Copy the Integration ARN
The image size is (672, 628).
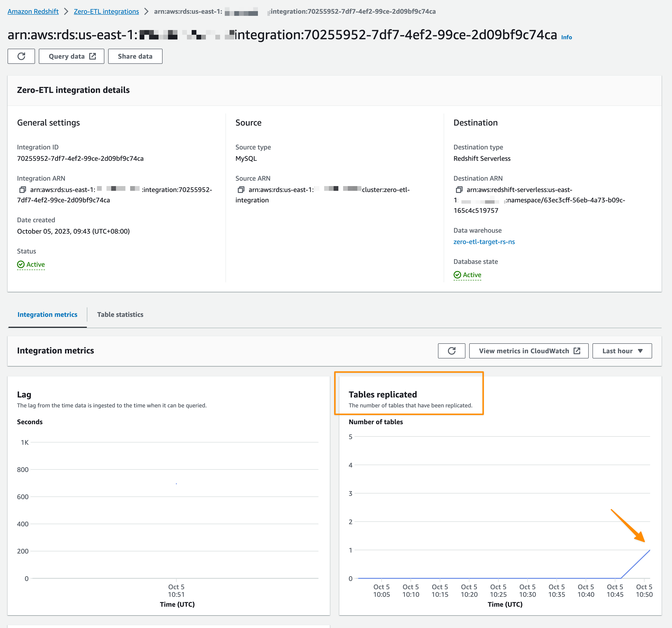tap(22, 190)
